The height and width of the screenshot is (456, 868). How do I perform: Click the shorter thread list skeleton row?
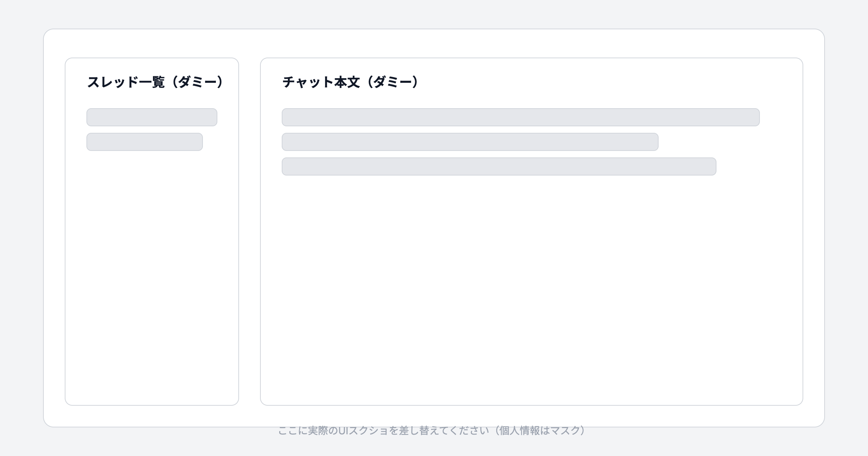click(144, 142)
